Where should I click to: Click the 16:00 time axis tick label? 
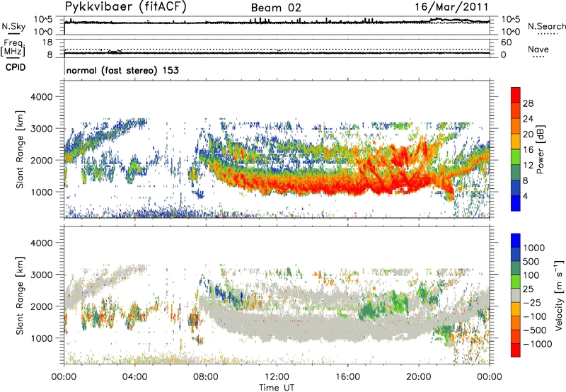[347, 377]
